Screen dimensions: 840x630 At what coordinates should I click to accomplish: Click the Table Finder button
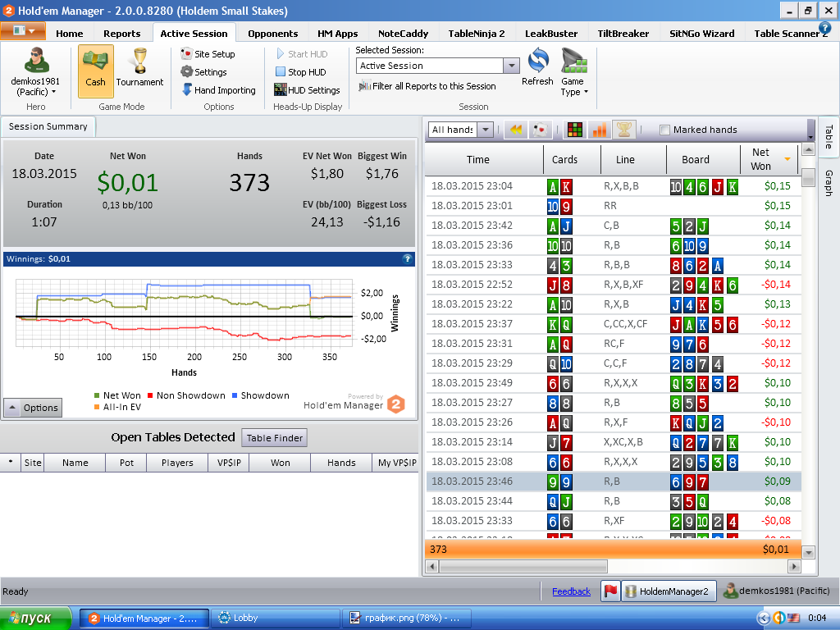[x=274, y=438]
